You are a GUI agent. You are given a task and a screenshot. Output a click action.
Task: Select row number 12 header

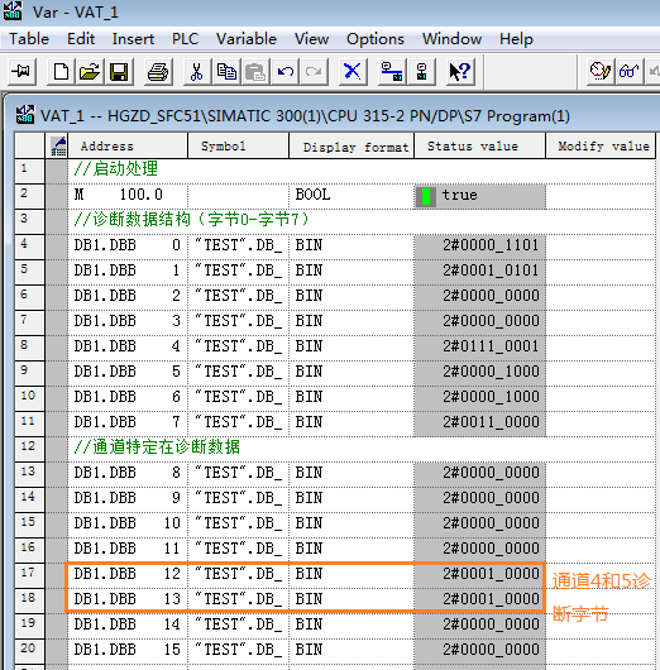pyautogui.click(x=29, y=448)
